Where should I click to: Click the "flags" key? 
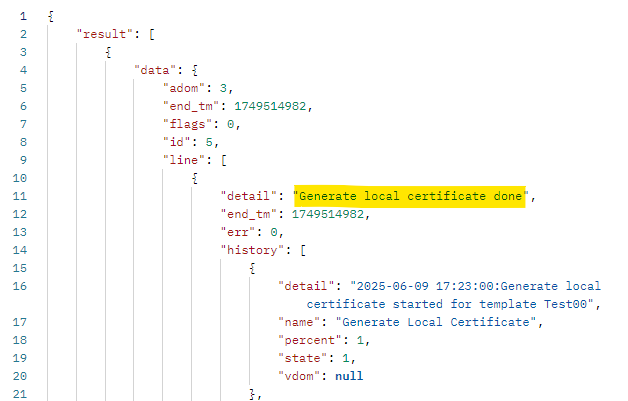tap(187, 124)
